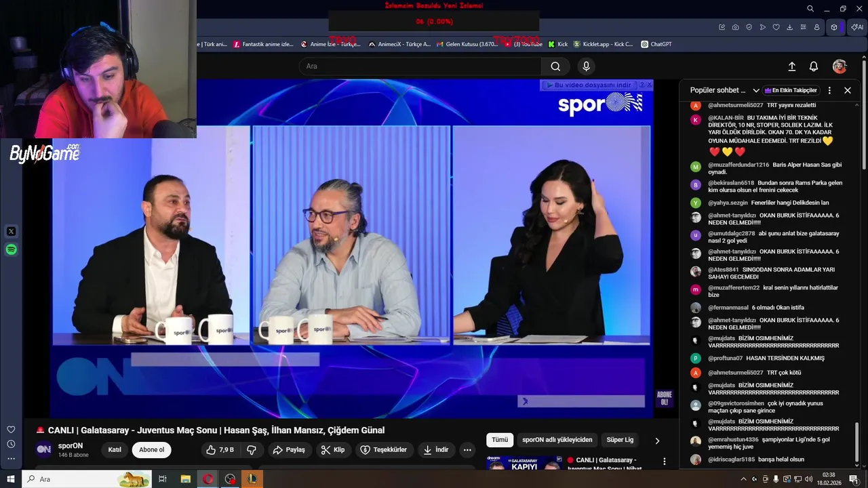Open the Gelen Kutusu Gmail bookmark
Screen dimensions: 868x488
(x=467, y=44)
